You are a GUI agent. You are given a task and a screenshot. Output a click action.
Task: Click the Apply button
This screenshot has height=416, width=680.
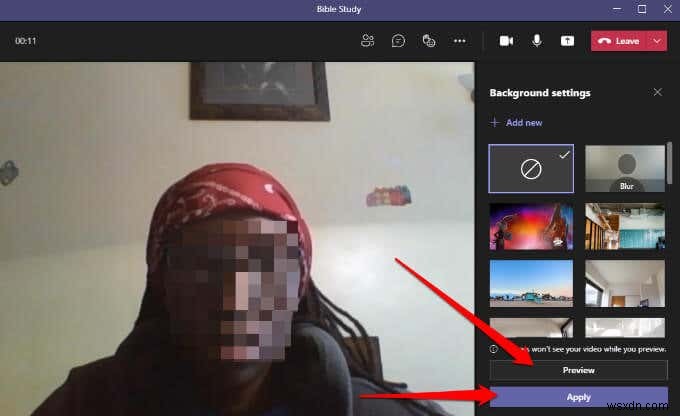tap(579, 397)
